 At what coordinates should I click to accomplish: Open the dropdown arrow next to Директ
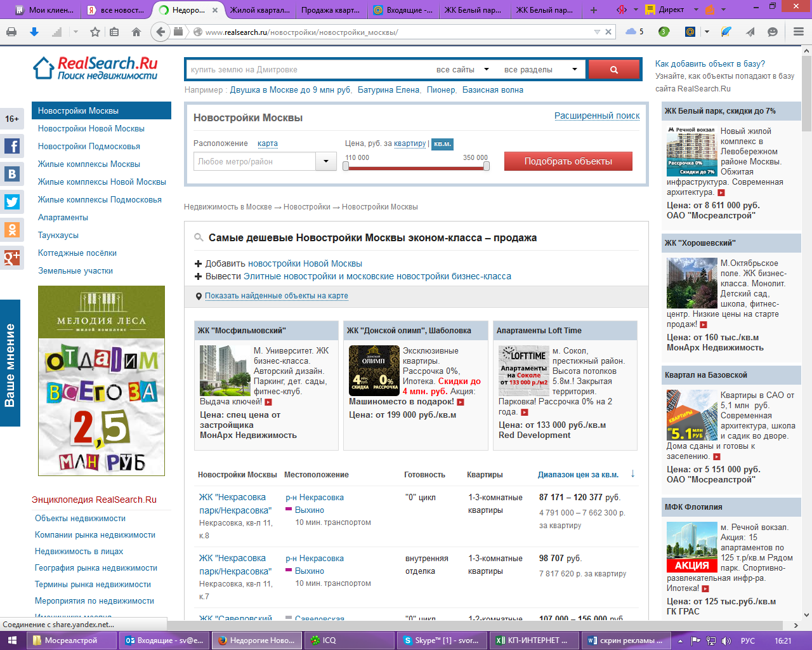point(696,10)
